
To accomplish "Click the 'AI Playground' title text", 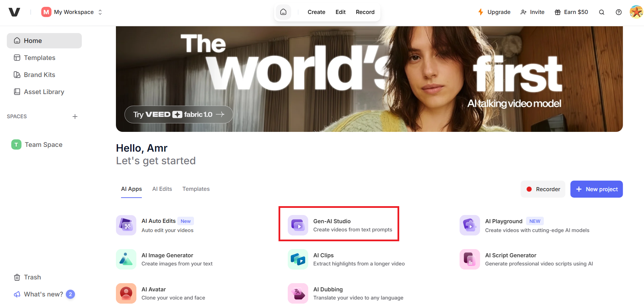I will click(504, 221).
